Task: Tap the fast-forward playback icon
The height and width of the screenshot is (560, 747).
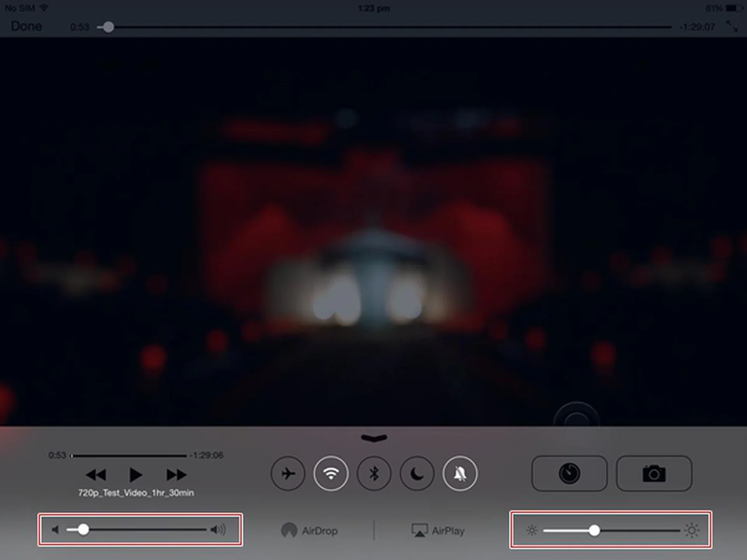Action: [176, 474]
